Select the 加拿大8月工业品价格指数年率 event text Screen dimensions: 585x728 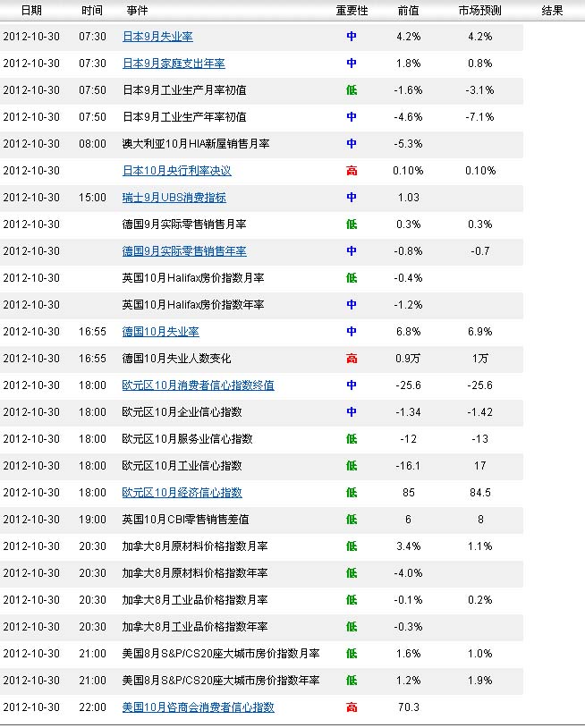coord(195,627)
